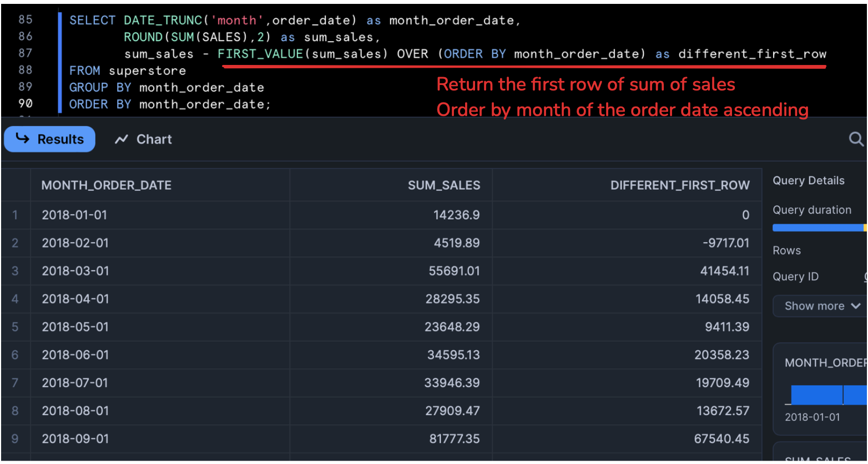868x464 pixels.
Task: Switch to the Chart tab
Action: tap(143, 139)
